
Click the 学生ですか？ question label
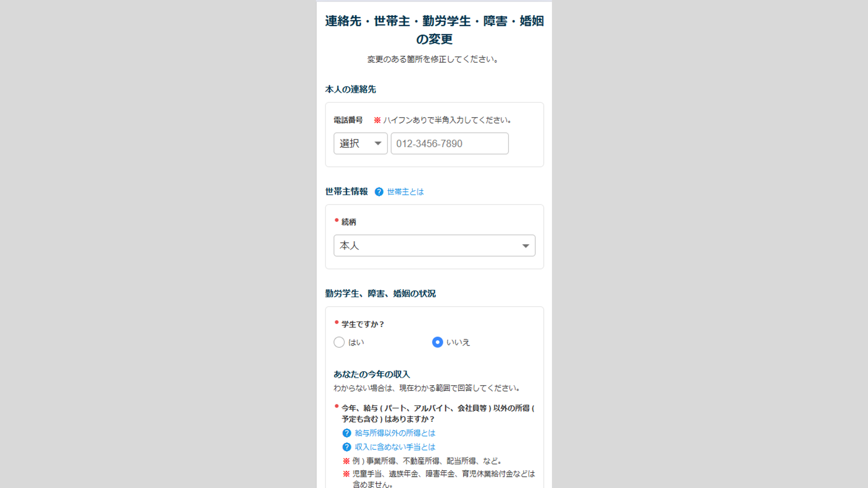point(362,324)
